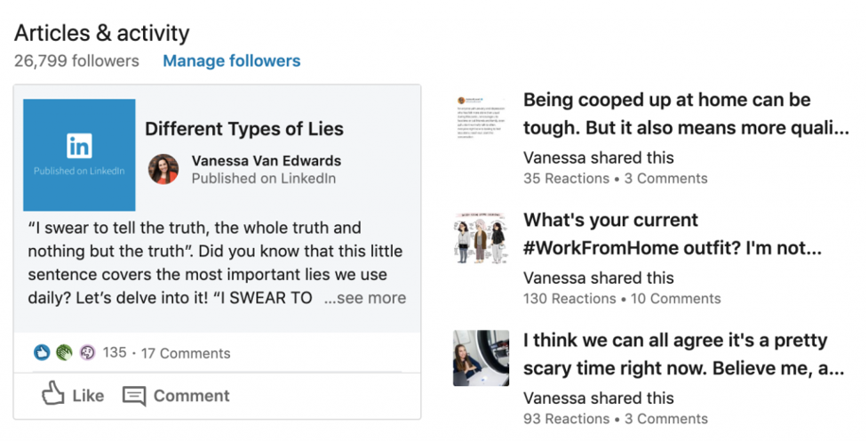Open the pretty scary time right now post
This screenshot has width=868, height=442.
click(684, 354)
